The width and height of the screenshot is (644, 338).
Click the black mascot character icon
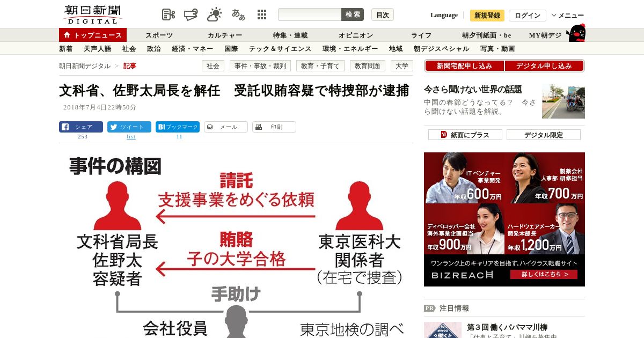click(576, 33)
